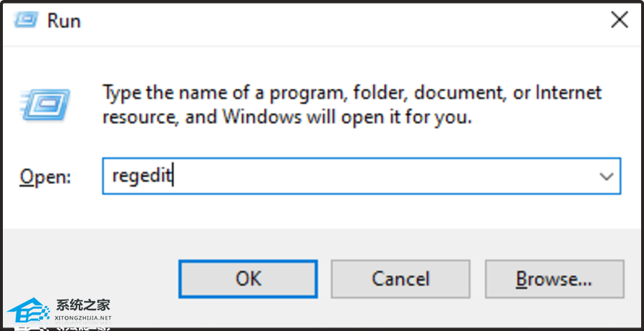Close the Run dialog with the X
The height and width of the screenshot is (331, 644).
[620, 20]
